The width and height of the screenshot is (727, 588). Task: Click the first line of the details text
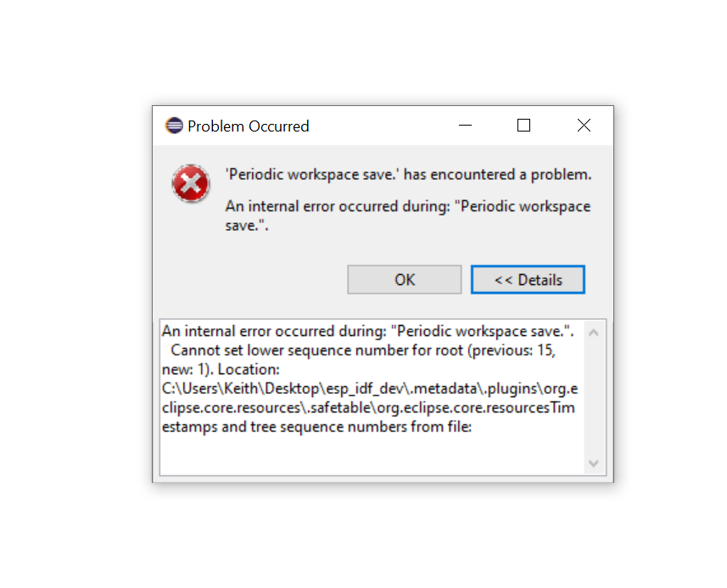pos(367,331)
